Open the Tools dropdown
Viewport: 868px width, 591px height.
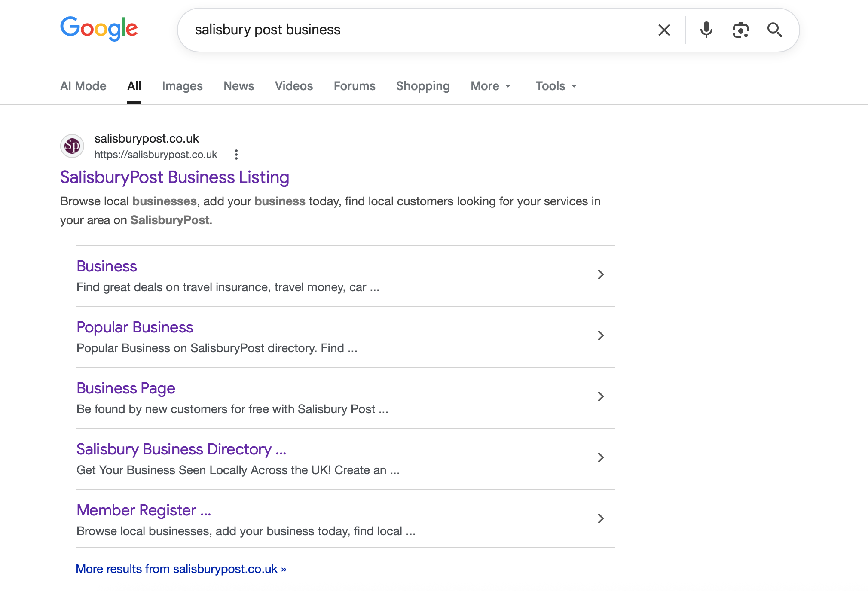[556, 86]
